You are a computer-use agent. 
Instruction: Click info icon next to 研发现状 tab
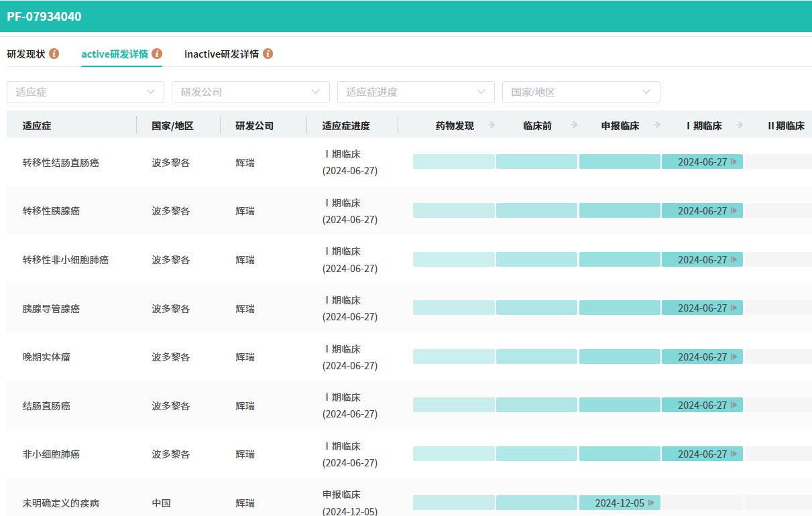click(54, 54)
